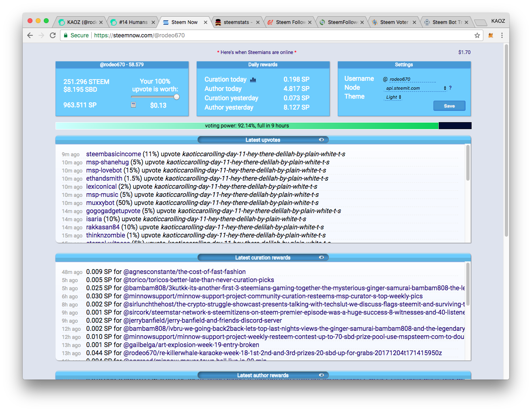The height and width of the screenshot is (412, 532).
Task: Click the Latest curation rewards list scrollbar
Action: 468,283
